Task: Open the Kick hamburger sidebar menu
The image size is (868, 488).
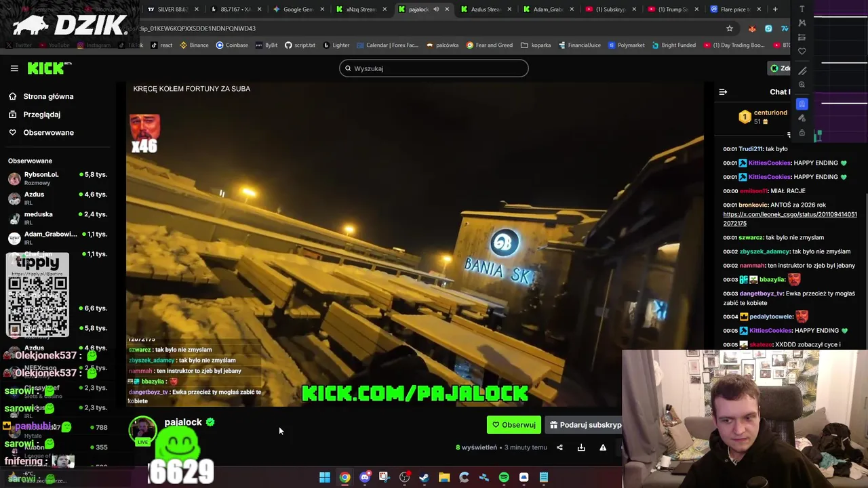Action: (14, 68)
